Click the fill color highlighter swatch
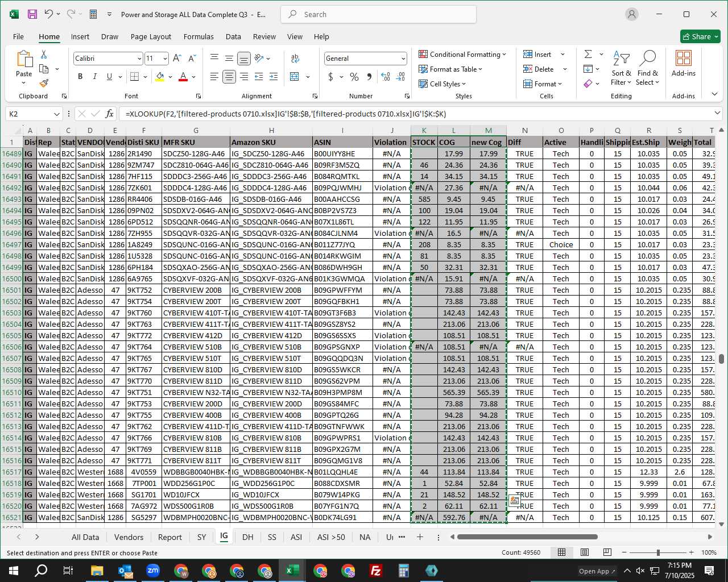This screenshot has width=728, height=582. (160, 76)
